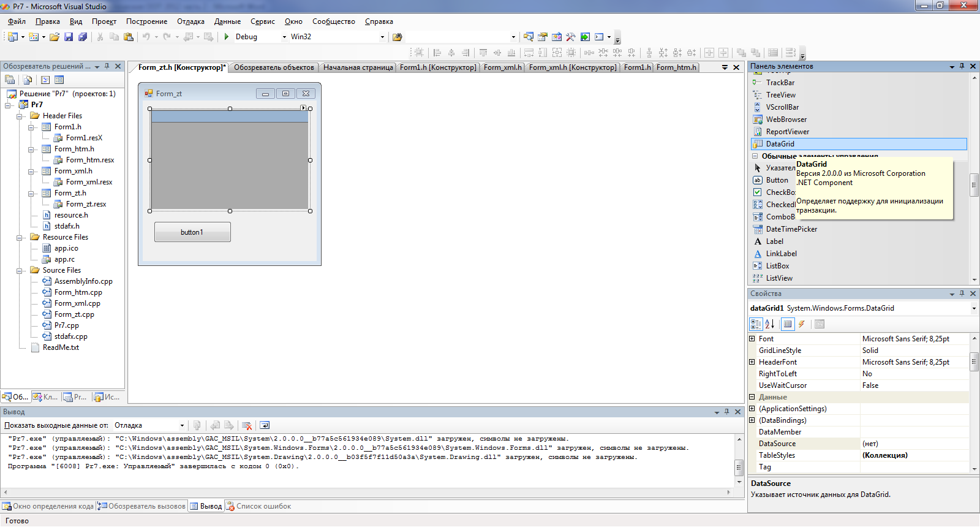Screen dimensions: 980x527
Task: Start debugging with the green play arrow
Action: pos(227,37)
